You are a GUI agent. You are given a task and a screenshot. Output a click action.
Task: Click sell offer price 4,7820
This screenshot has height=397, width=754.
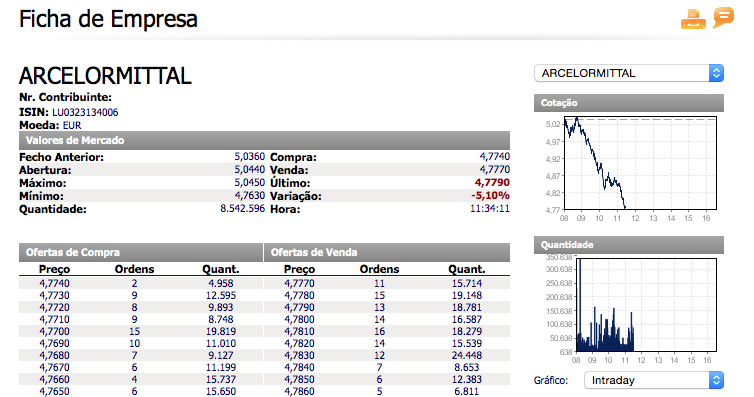(299, 343)
